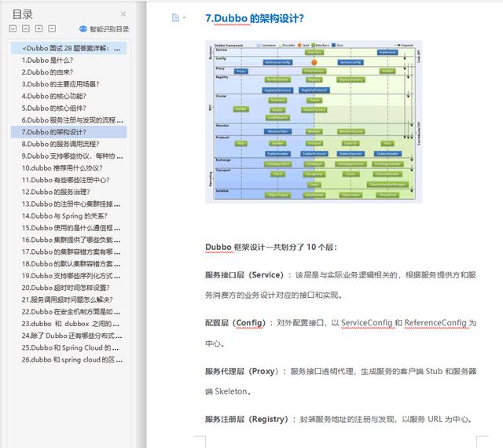Select the Dubbo architecture diagram image
503x448 pixels.
pyautogui.click(x=314, y=122)
